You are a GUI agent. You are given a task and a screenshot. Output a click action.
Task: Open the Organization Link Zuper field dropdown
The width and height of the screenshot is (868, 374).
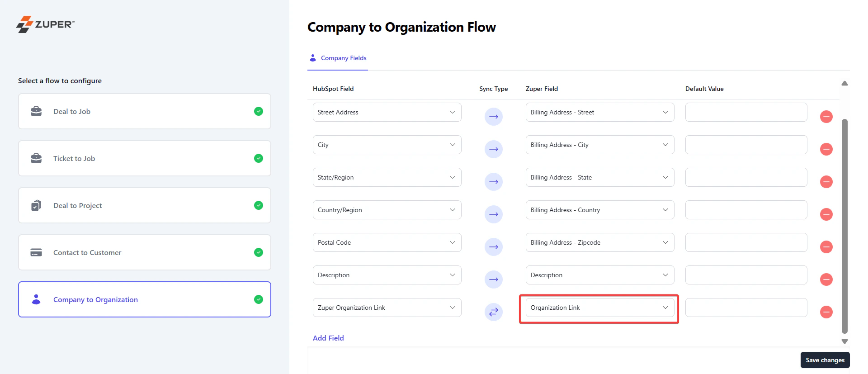coord(599,308)
